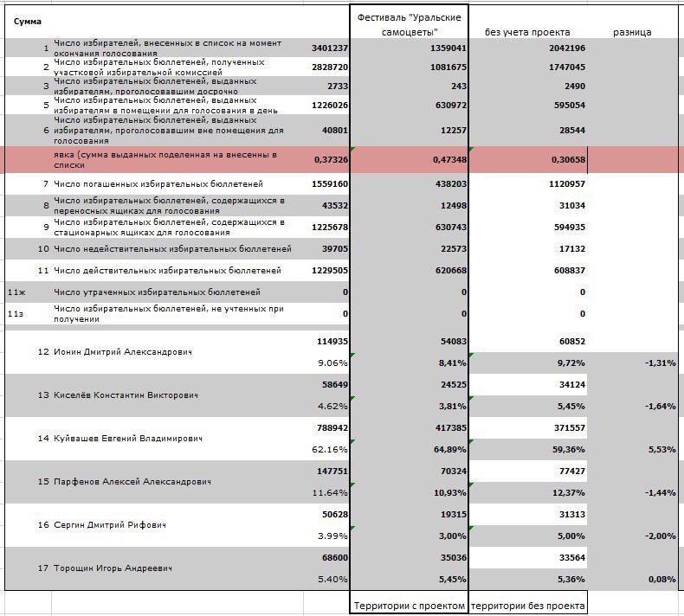
Task: Click the 'явка' row label
Action: pos(165,159)
